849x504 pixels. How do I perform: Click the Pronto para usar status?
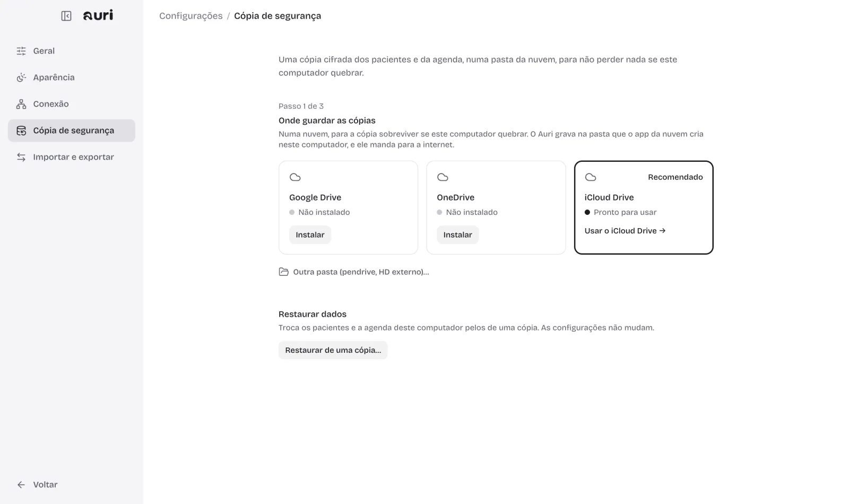pos(620,212)
